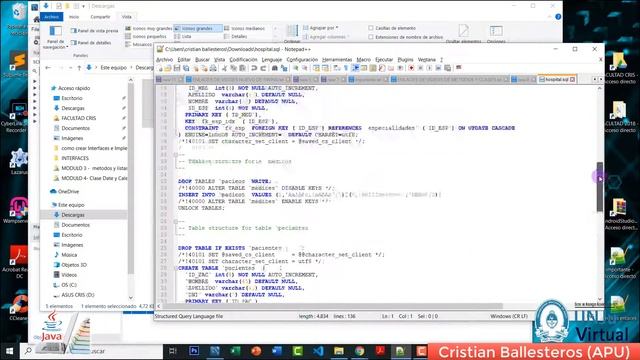The width and height of the screenshot is (640, 360).
Task: Click Este equipo in Explorer address bar
Action: [114, 67]
